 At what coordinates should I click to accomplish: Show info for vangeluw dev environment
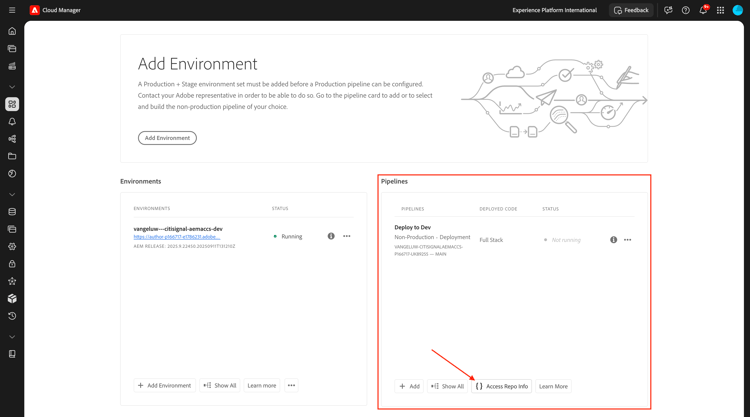click(331, 236)
